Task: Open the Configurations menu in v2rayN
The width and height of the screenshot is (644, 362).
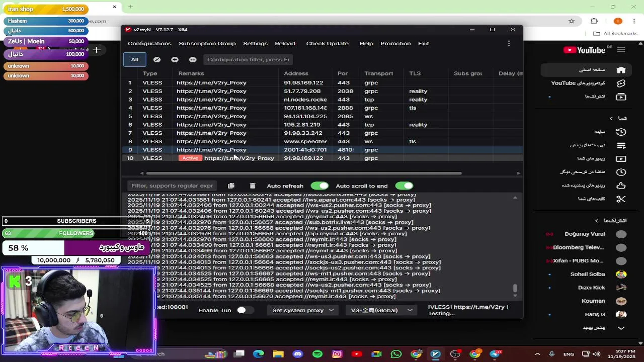Action: 149,43
